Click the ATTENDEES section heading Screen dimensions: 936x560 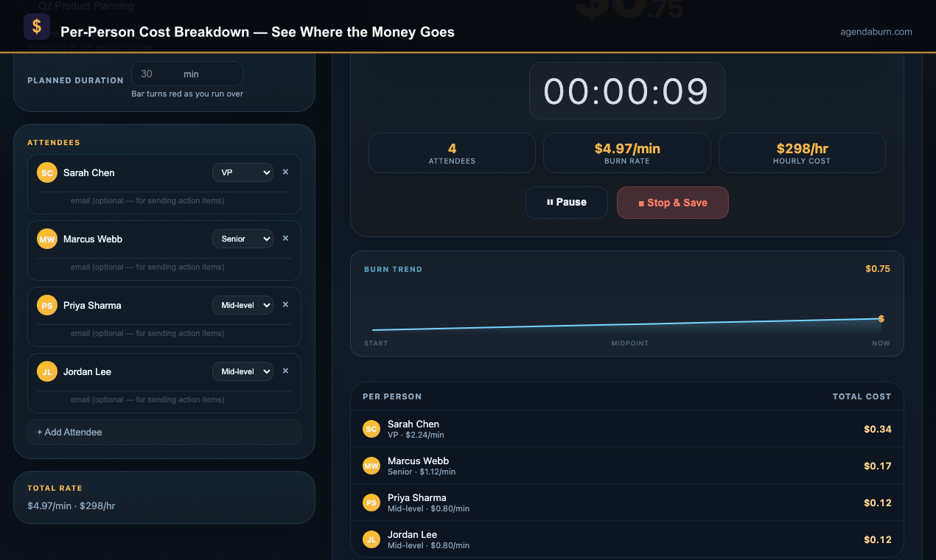[x=54, y=143]
